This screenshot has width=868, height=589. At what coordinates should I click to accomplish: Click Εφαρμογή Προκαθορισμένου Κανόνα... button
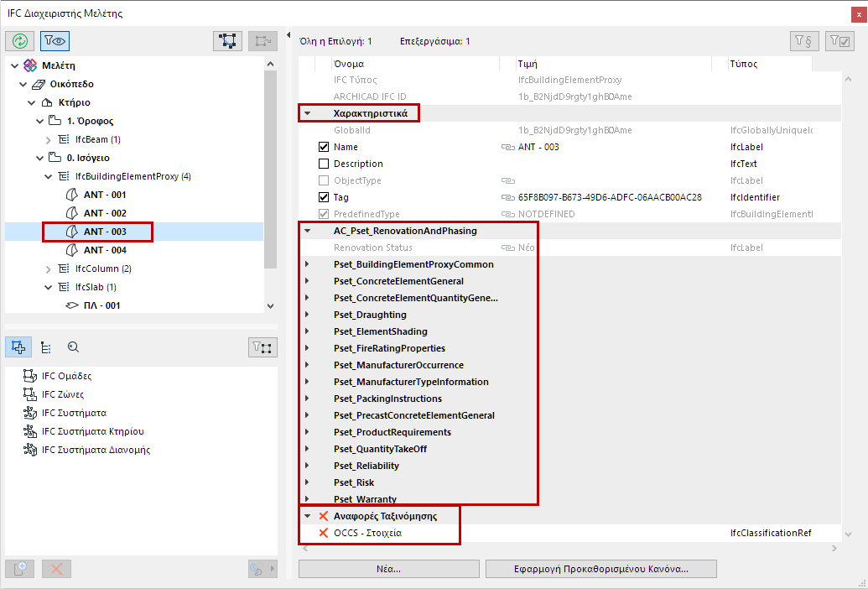[x=601, y=569]
